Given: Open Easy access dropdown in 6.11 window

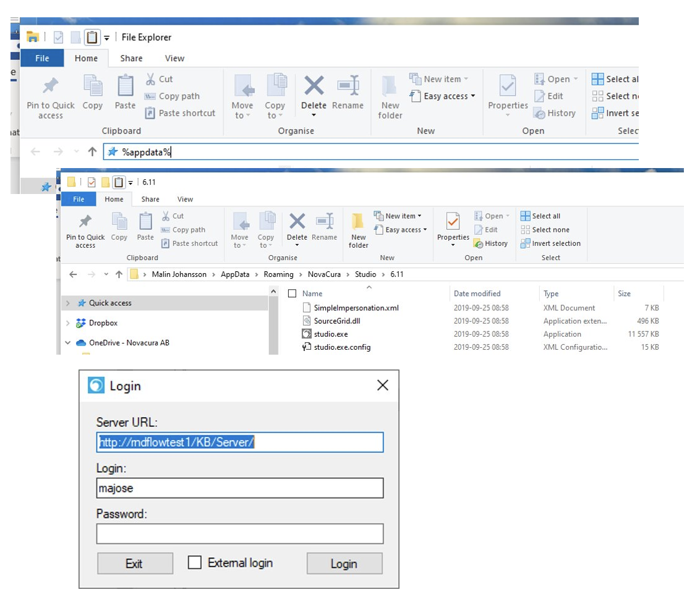Looking at the screenshot, I should [x=401, y=230].
